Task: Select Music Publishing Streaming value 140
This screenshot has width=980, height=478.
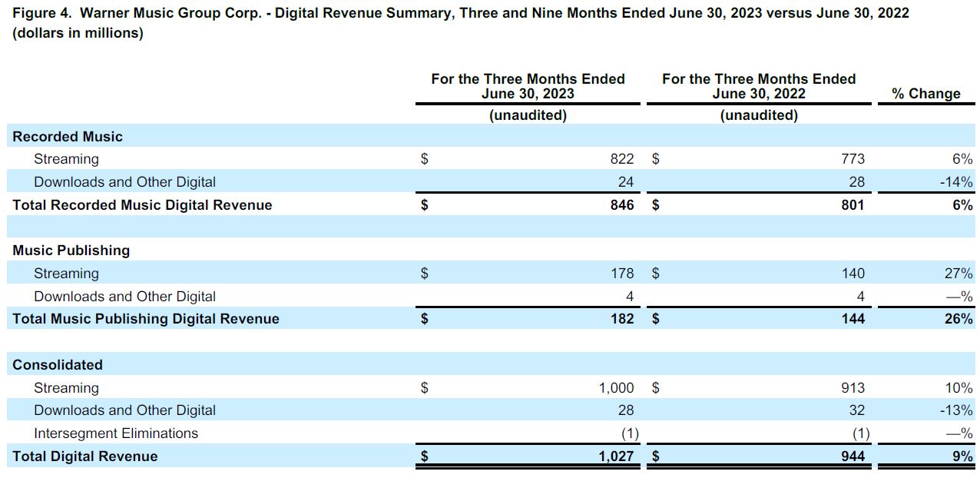Action: (853, 274)
